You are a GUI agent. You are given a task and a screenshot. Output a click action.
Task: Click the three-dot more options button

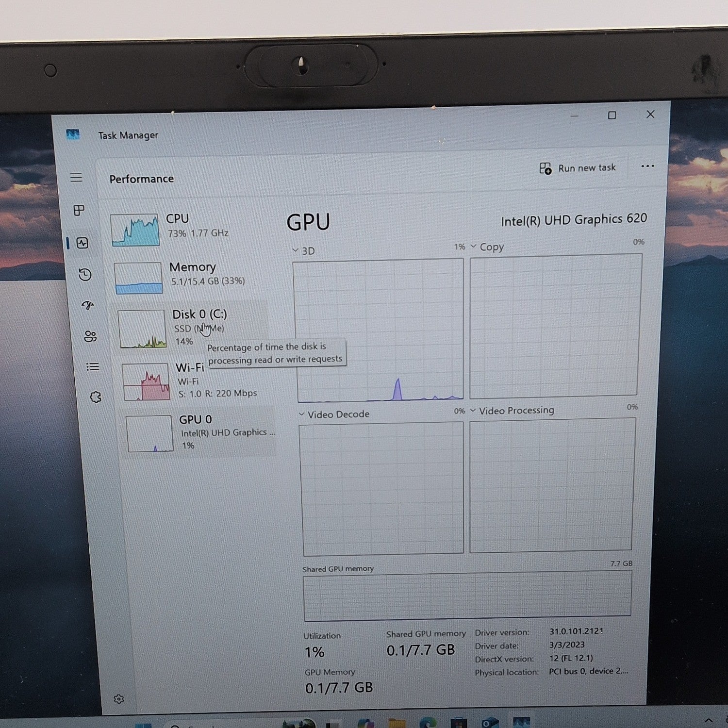coord(647,166)
